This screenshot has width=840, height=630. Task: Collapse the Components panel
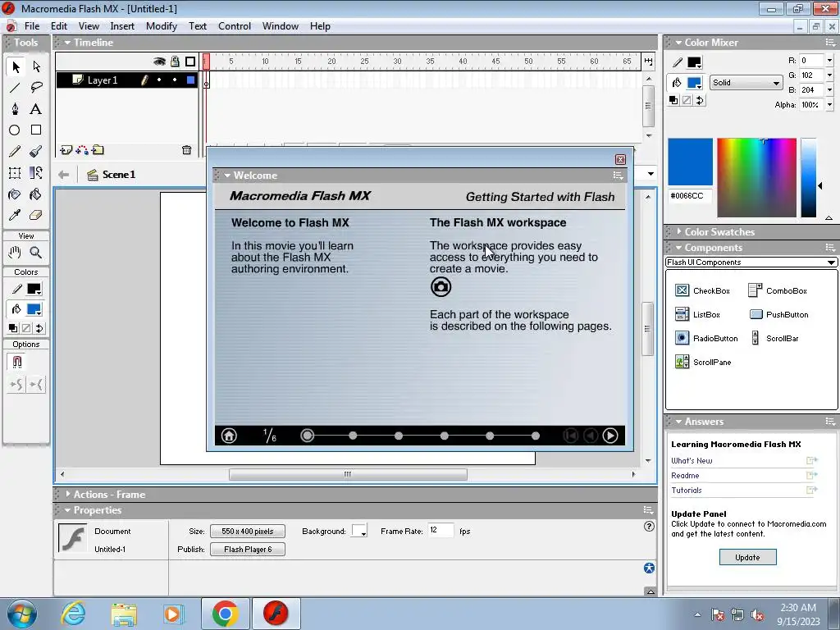coord(678,248)
